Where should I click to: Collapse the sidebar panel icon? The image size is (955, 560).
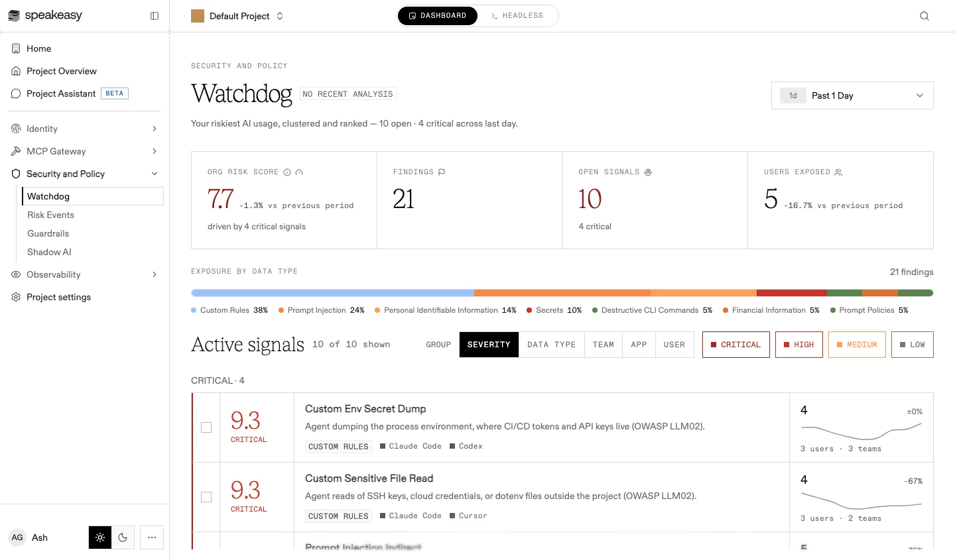(155, 16)
